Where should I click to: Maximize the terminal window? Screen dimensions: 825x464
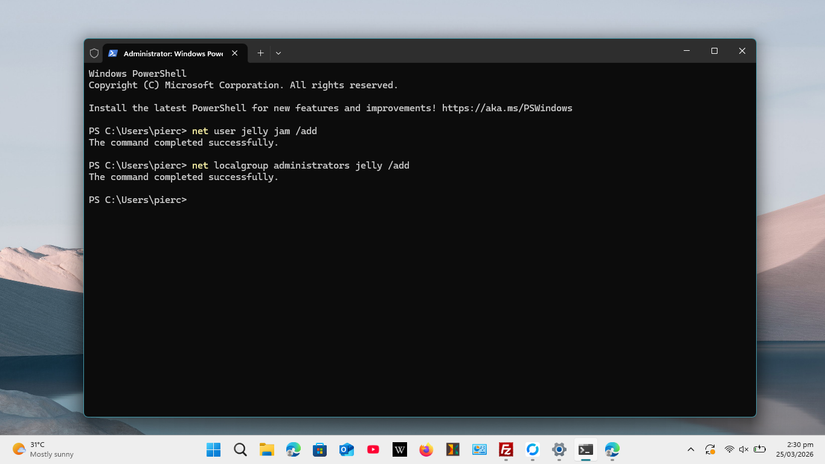point(715,51)
